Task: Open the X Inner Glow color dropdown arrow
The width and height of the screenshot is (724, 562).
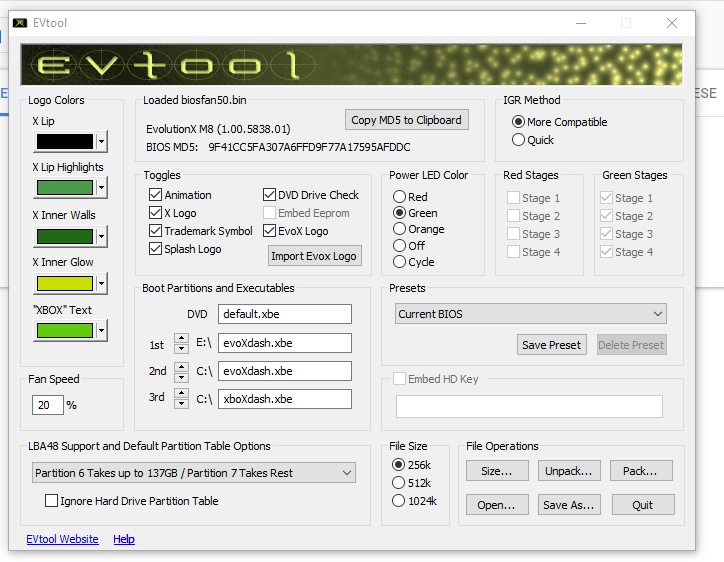Action: point(101,284)
